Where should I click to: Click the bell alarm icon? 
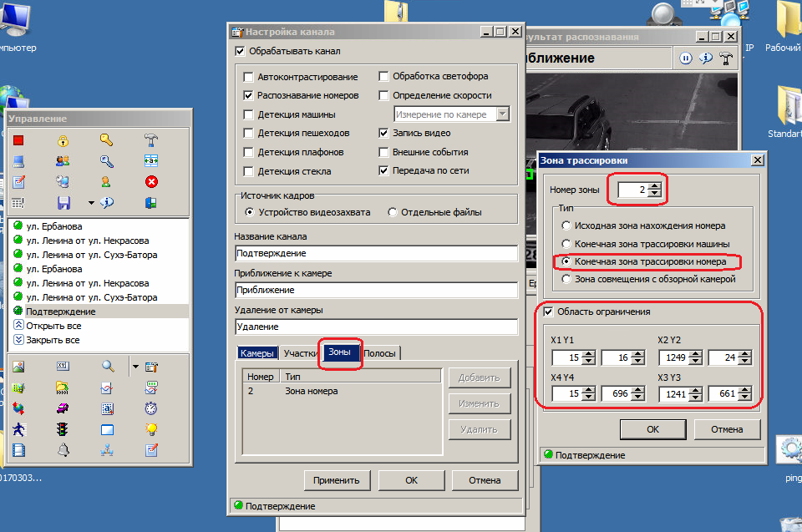click(63, 451)
